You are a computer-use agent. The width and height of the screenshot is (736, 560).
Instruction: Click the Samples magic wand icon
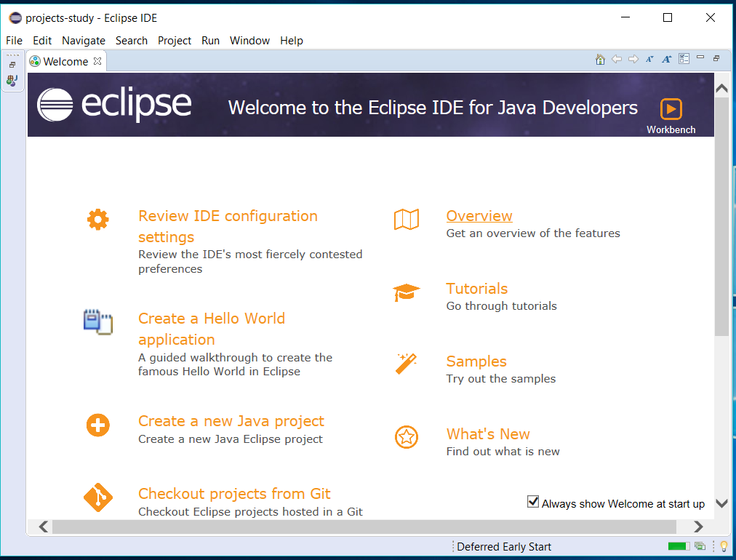coord(406,364)
